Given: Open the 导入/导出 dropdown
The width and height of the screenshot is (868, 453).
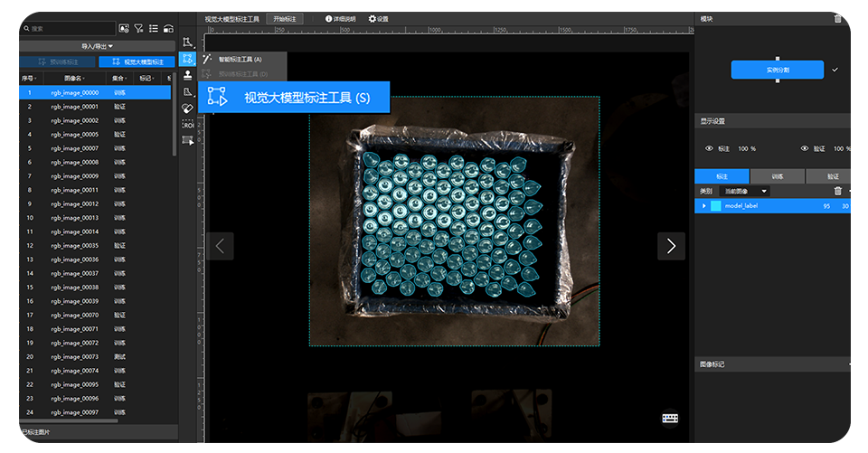Looking at the screenshot, I should click(97, 46).
